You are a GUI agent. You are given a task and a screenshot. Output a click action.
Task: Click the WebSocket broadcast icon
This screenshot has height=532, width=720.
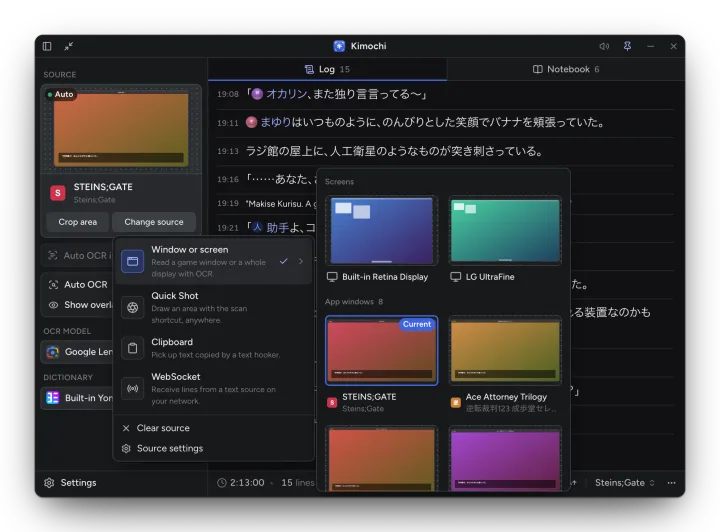(133, 389)
